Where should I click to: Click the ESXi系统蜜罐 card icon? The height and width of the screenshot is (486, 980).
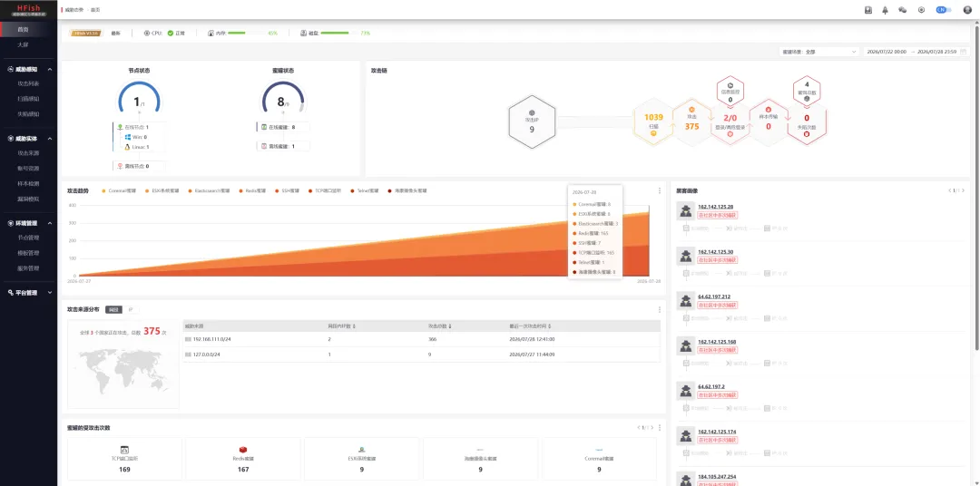click(x=361, y=449)
